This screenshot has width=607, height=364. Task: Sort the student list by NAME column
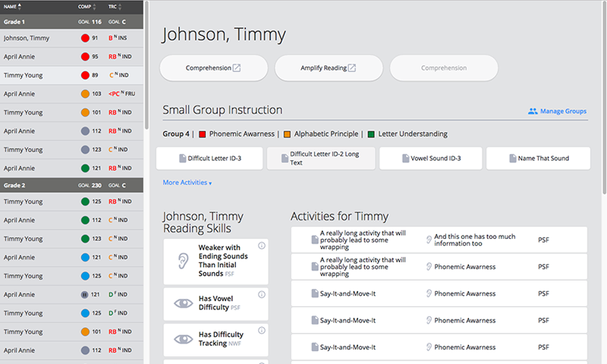click(x=12, y=7)
